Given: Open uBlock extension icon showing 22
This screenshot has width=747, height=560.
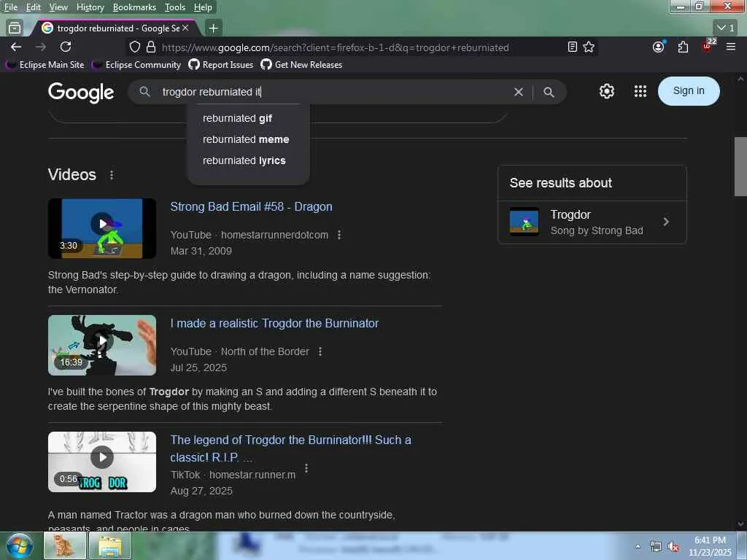Looking at the screenshot, I should click(708, 46).
